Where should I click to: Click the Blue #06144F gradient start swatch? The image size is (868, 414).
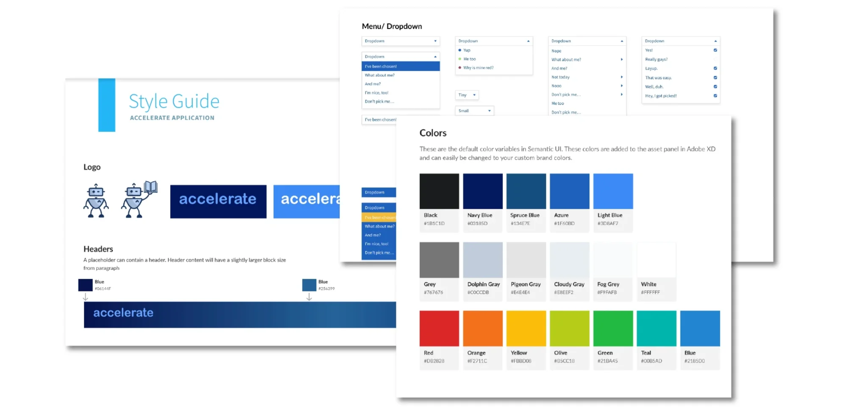(x=86, y=285)
